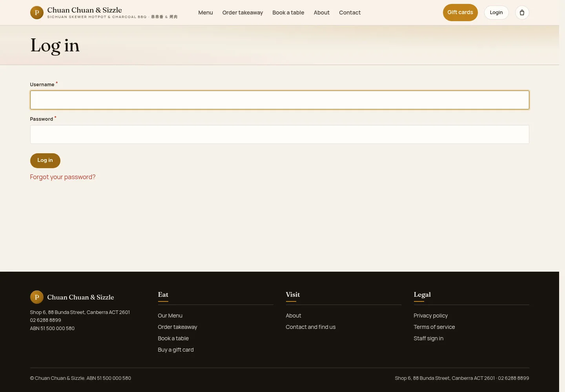This screenshot has width=565, height=392.
Task: Open Book a table in top navigation
Action: click(x=288, y=13)
